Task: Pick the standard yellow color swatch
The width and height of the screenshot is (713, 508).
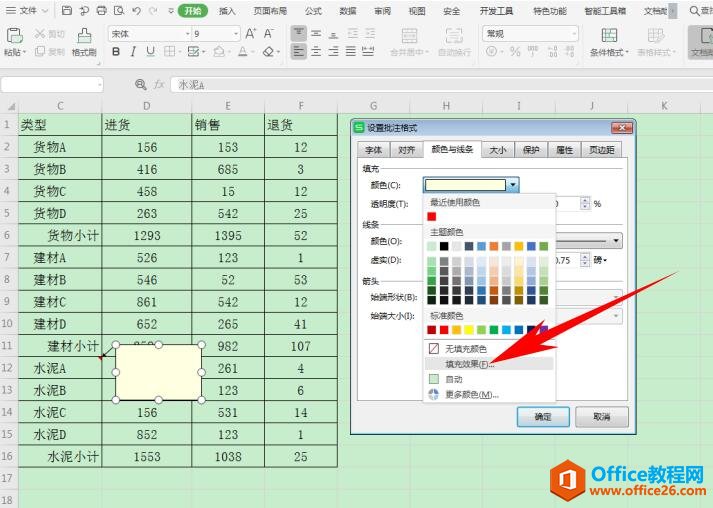Action: point(469,330)
